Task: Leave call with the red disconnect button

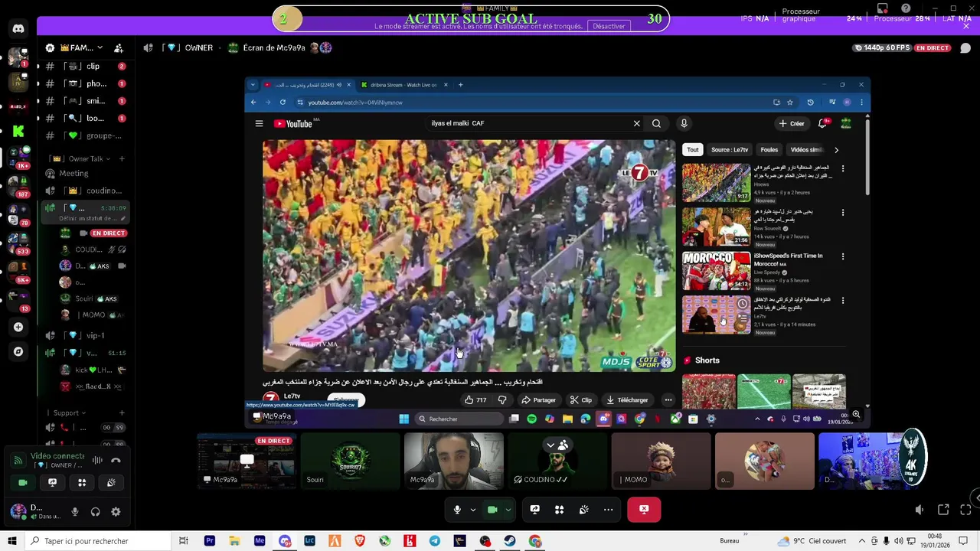Action: pos(644,510)
